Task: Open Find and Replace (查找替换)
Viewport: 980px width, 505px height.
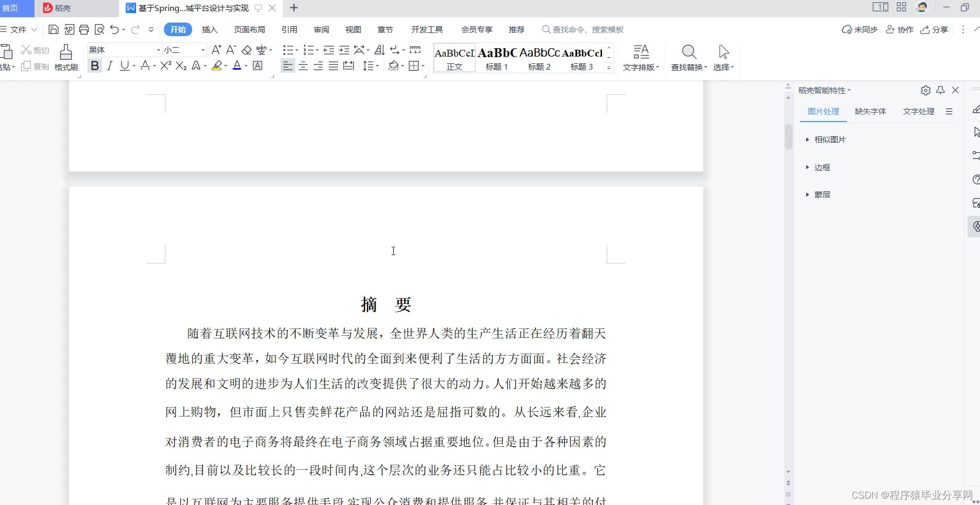Action: (689, 58)
